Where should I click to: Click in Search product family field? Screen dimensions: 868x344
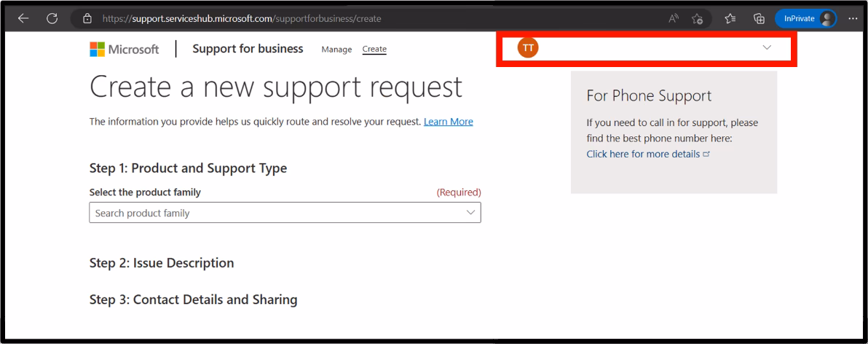[x=285, y=213]
